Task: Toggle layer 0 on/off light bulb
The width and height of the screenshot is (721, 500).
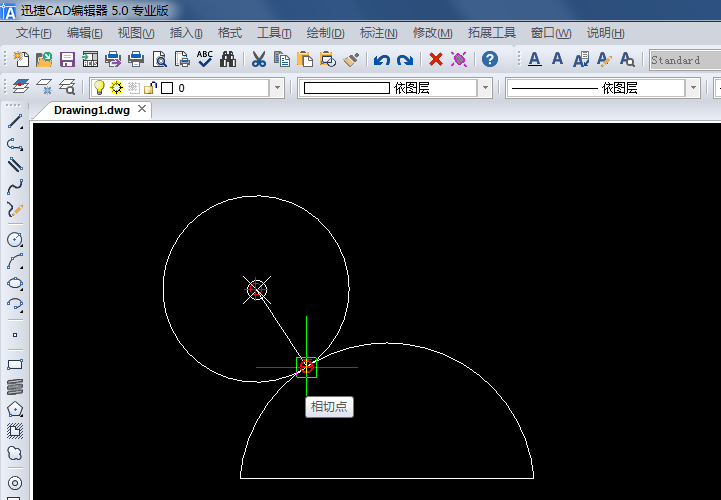Action: [99, 87]
